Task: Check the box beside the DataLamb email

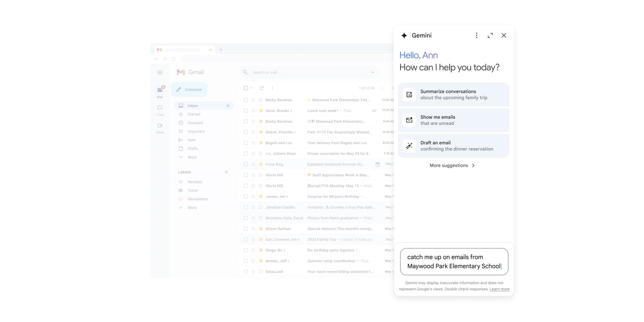Action: [246, 272]
